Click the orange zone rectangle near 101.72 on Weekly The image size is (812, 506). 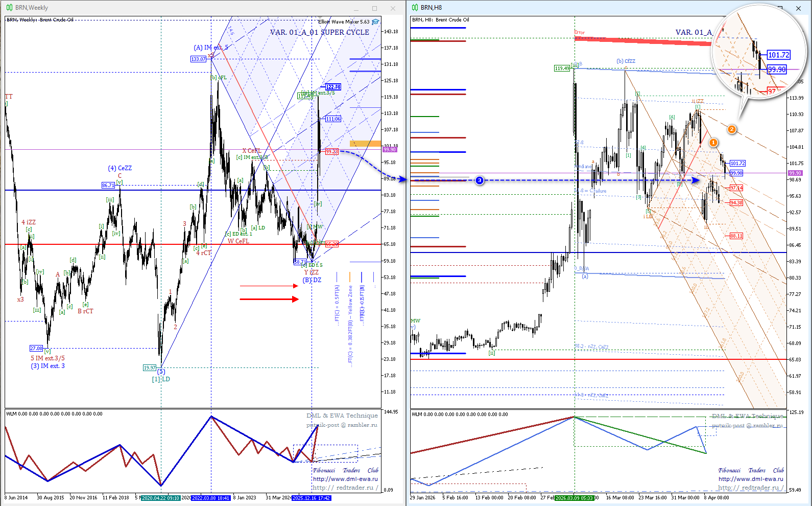[x=365, y=144]
